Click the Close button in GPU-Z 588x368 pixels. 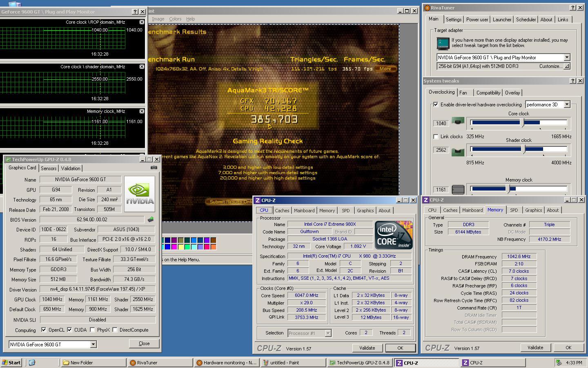pos(144,343)
